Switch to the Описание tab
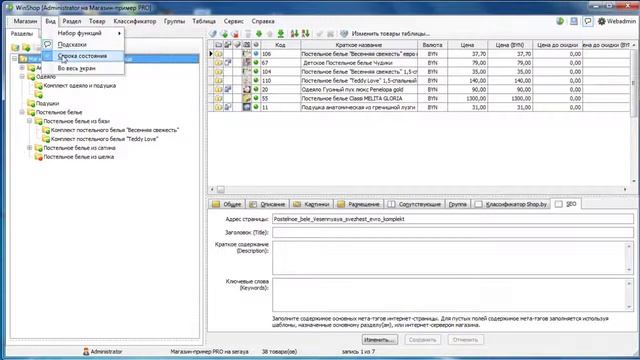 [x=267, y=204]
